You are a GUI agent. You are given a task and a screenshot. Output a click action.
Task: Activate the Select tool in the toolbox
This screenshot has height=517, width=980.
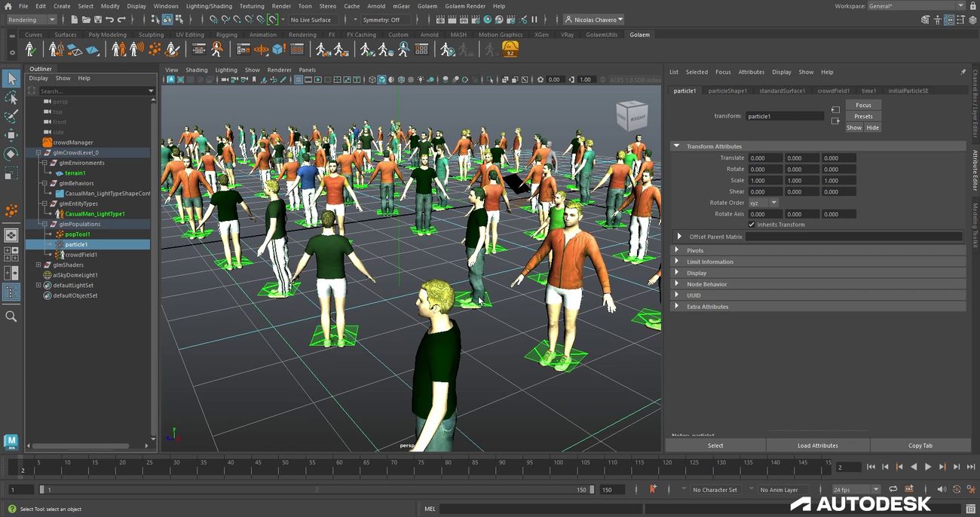click(x=11, y=78)
